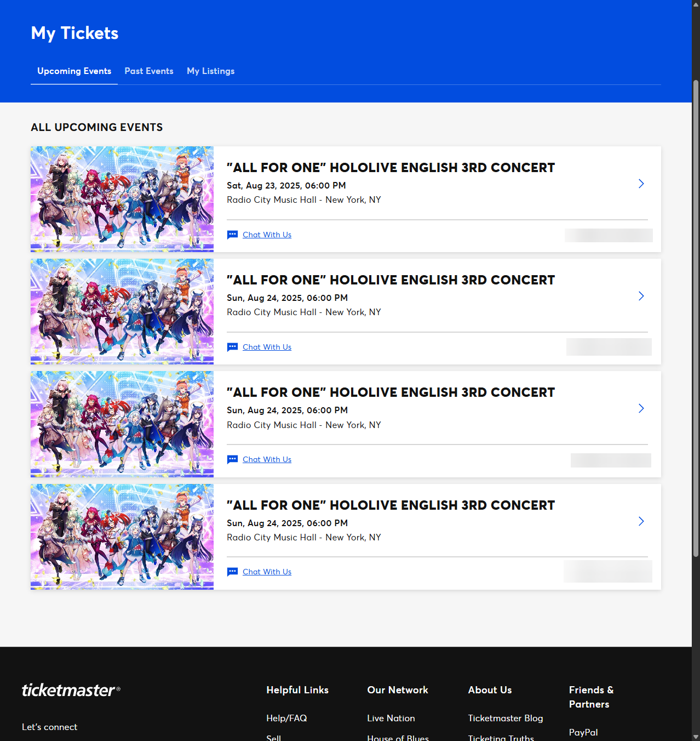The image size is (700, 741).
Task: Click "Sat, Aug 23, 2025, 06:00 PM" date text
Action: (x=286, y=185)
